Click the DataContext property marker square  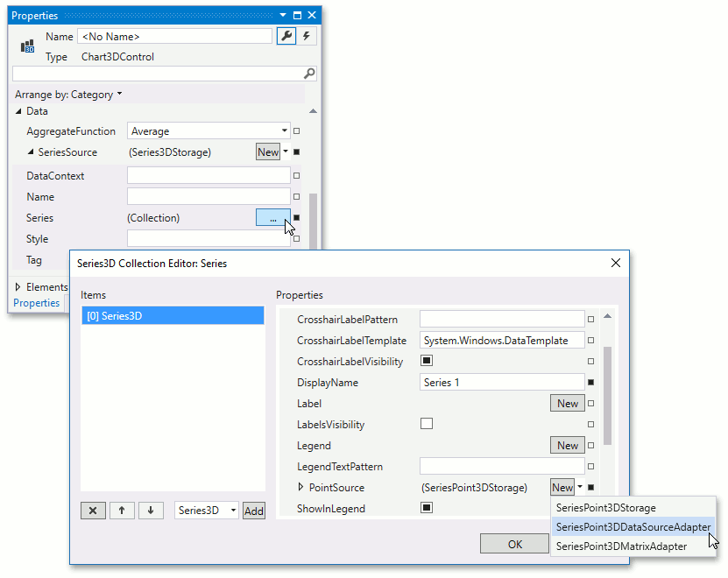[x=297, y=175]
